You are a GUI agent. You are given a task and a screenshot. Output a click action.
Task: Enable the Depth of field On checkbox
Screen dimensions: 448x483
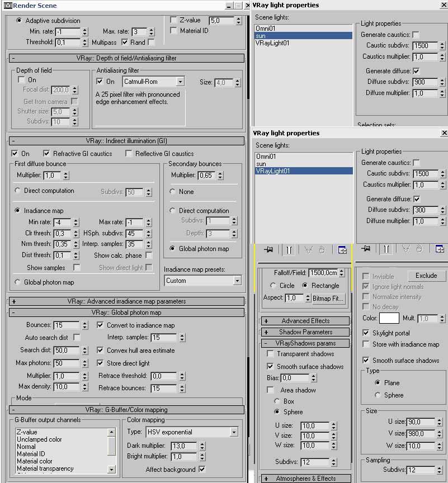click(x=21, y=80)
